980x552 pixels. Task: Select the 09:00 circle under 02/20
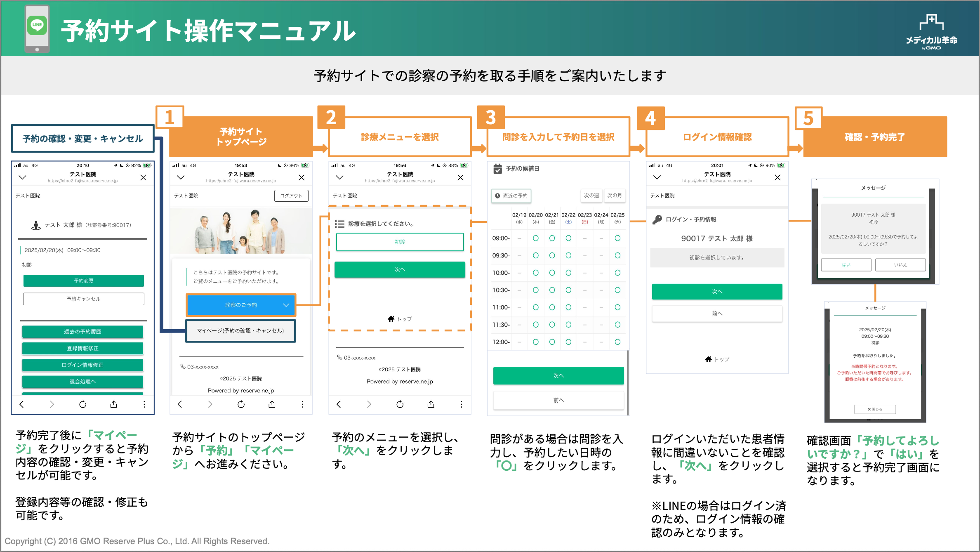[x=535, y=238]
